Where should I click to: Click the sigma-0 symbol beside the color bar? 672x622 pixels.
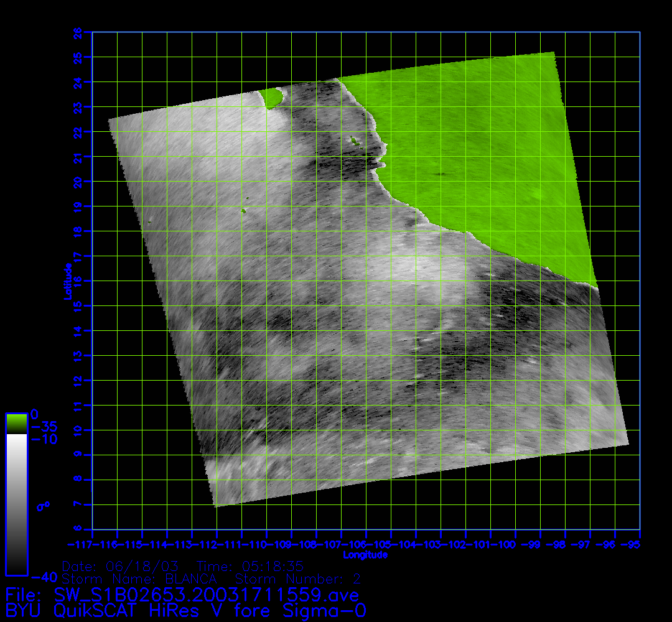43,506
